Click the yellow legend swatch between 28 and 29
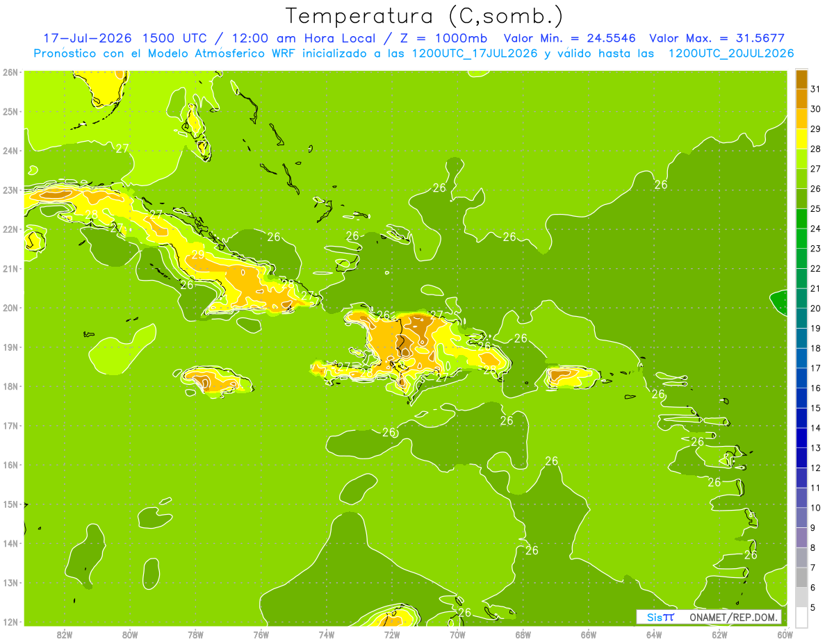 pos(801,138)
